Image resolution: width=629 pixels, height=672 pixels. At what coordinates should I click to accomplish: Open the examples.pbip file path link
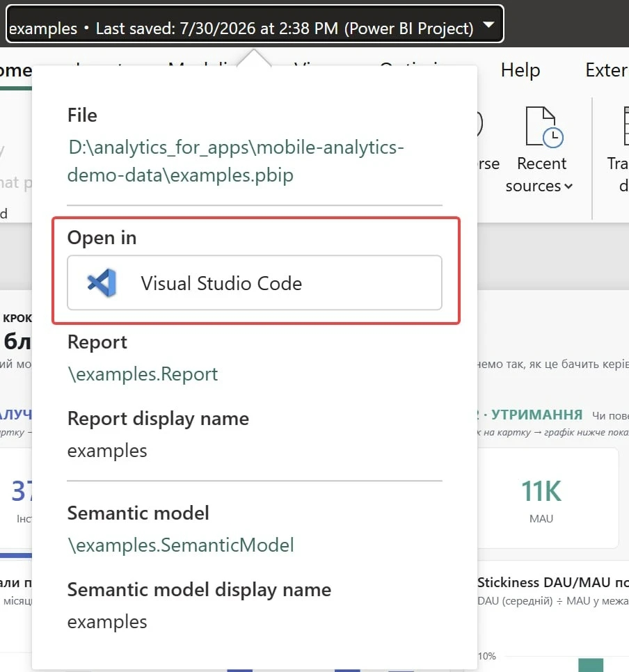tap(235, 161)
